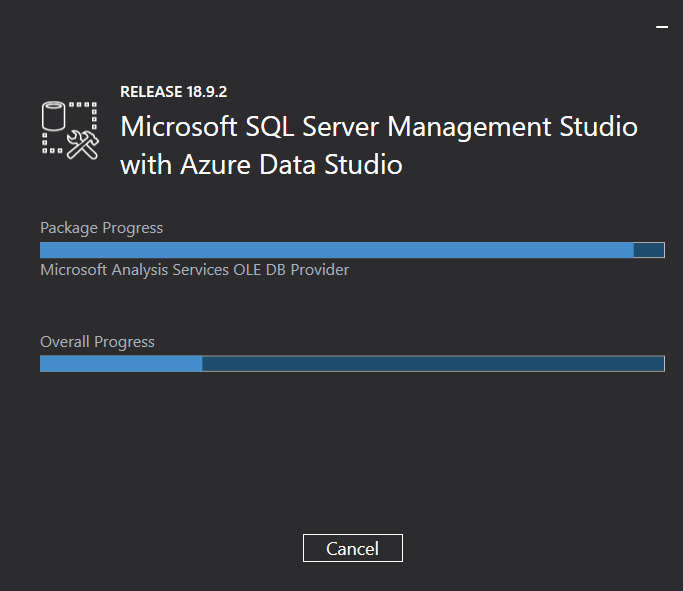Click the crossed wrench and hammer icon
This screenshot has height=591, width=683.
coord(83,145)
